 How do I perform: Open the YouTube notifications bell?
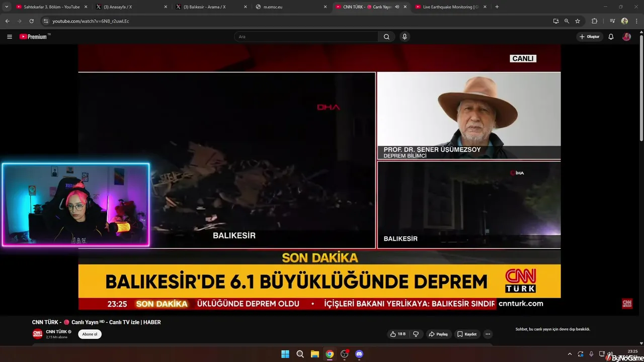pyautogui.click(x=611, y=37)
